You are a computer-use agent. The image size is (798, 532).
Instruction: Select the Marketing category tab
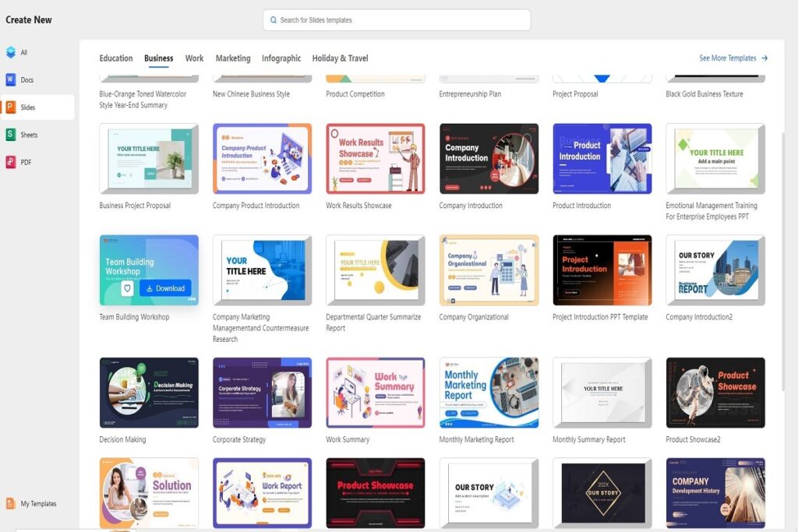[233, 58]
